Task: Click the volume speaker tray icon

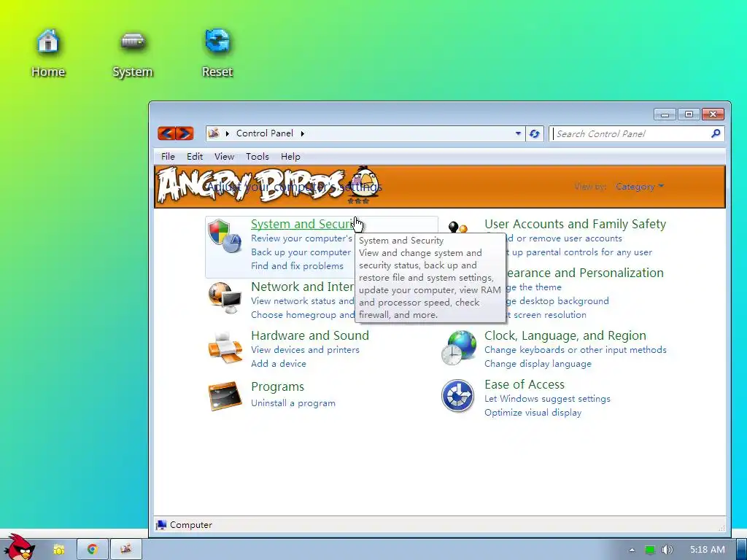Action: click(x=667, y=550)
